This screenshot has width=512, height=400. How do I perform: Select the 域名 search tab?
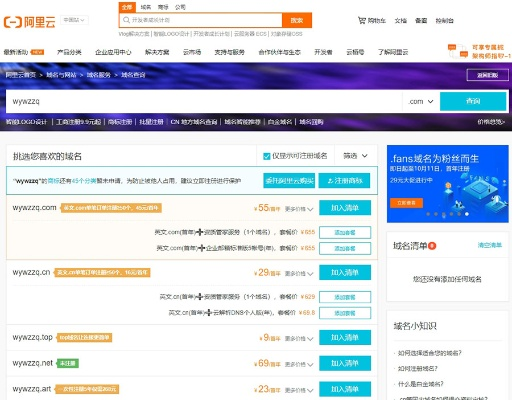146,7
